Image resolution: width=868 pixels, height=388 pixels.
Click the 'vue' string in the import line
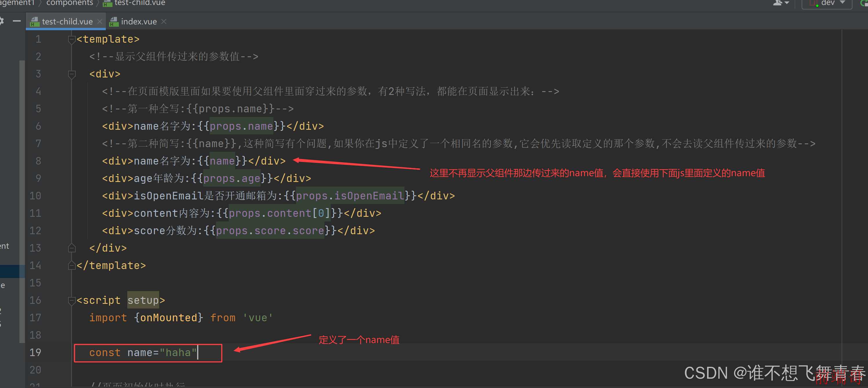point(257,318)
